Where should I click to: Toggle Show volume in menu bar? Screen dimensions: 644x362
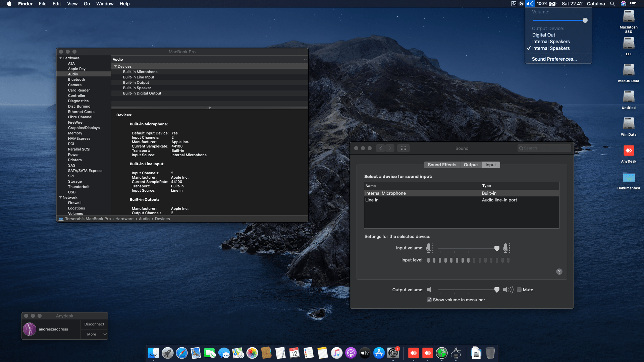(429, 300)
